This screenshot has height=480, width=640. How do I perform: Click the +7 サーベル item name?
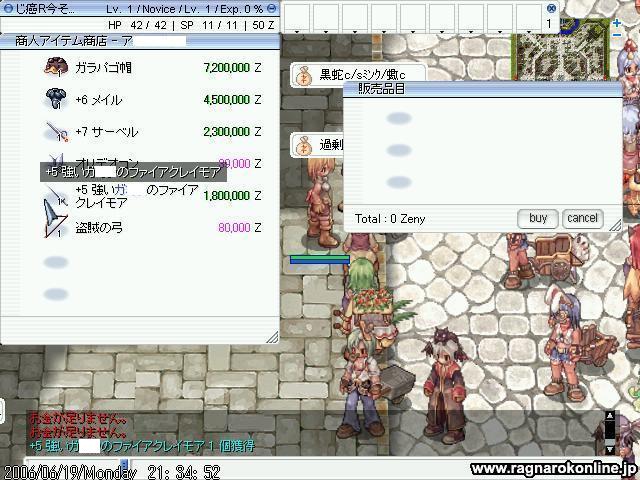[x=107, y=131]
